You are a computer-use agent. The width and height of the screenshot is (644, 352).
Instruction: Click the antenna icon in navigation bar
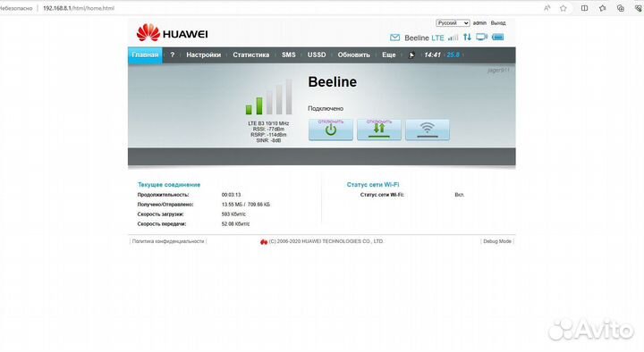(x=411, y=55)
